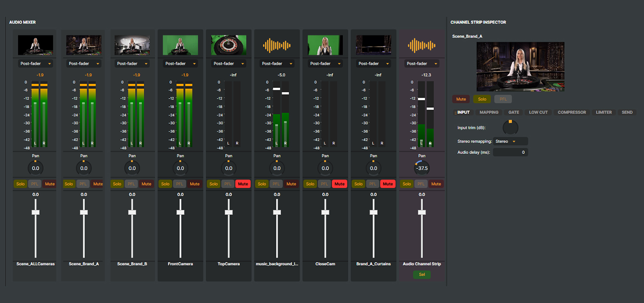This screenshot has width=644, height=303.
Task: Click the CloseCam pan knob
Action: [325, 168]
